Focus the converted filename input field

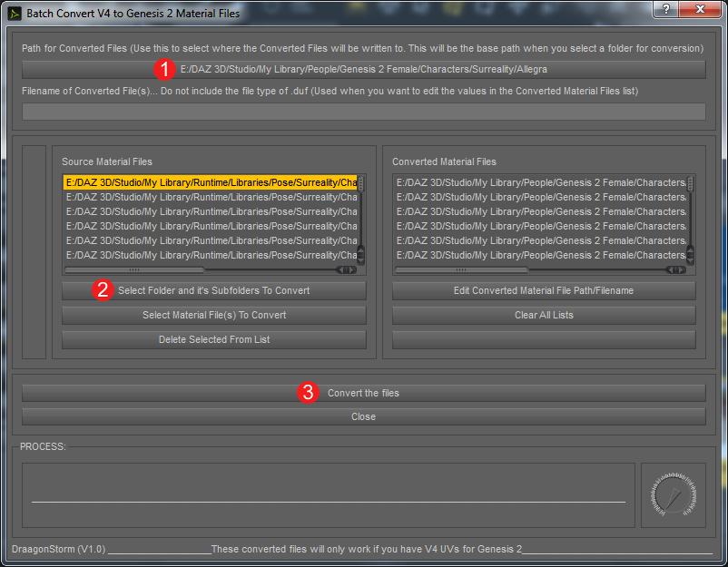tap(363, 112)
